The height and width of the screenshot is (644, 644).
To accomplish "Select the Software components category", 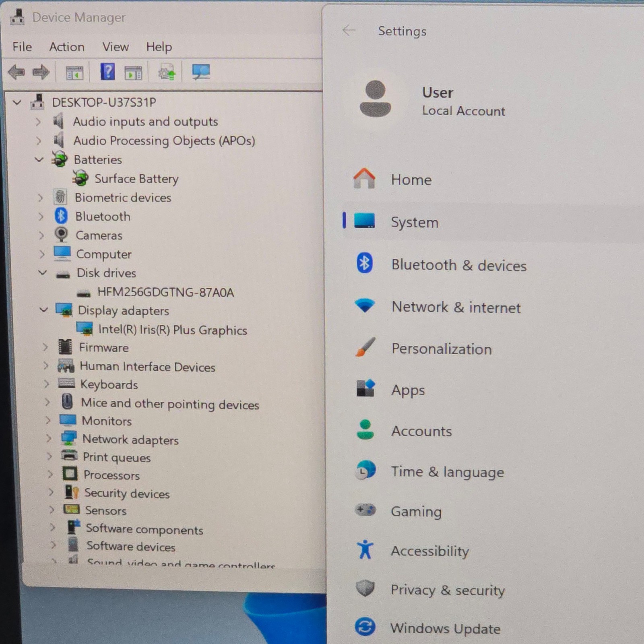I will 144,529.
